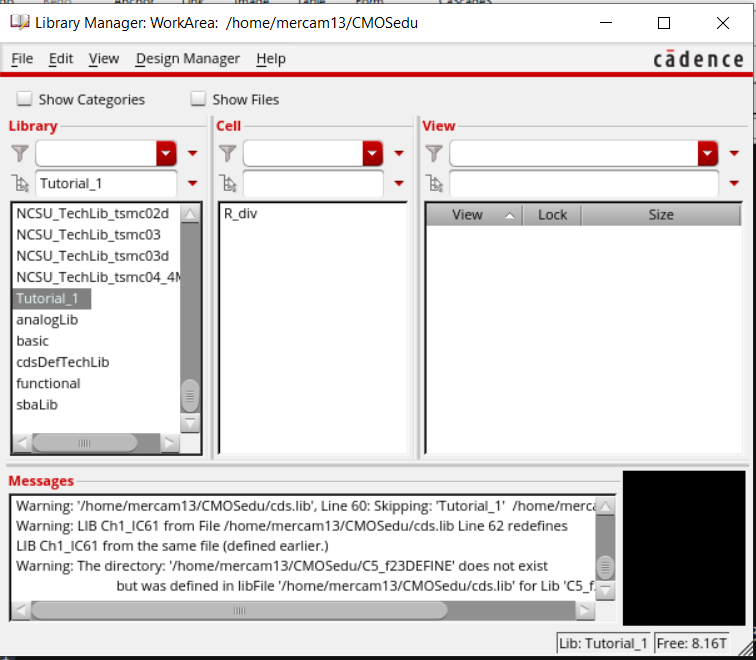Select R_div cell
Viewport: 756px width, 660px height.
pyautogui.click(x=240, y=214)
